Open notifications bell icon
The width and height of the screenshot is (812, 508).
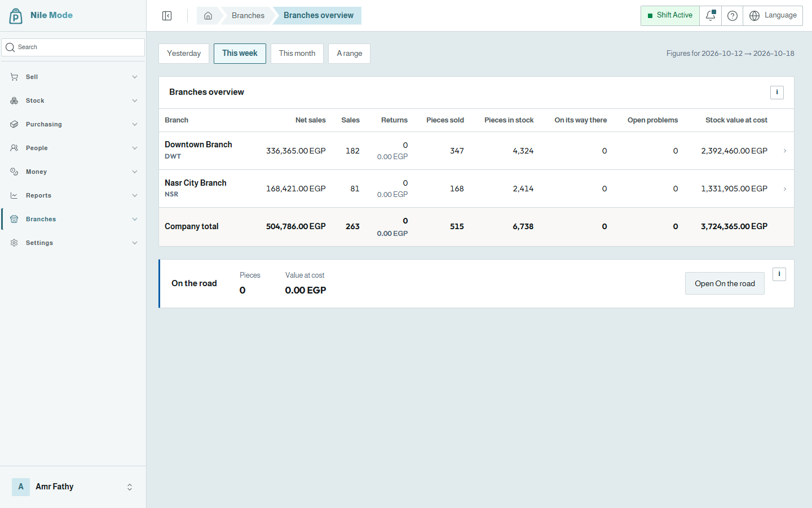coord(710,16)
